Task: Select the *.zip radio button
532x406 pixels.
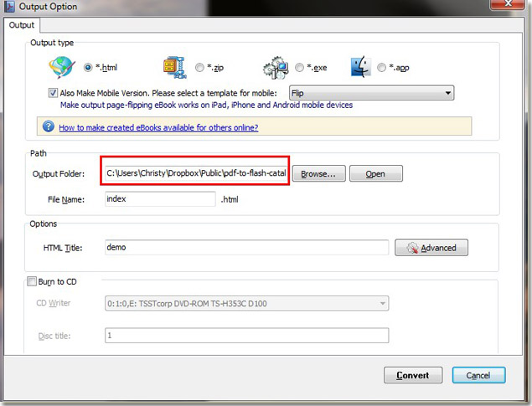Action: [199, 67]
